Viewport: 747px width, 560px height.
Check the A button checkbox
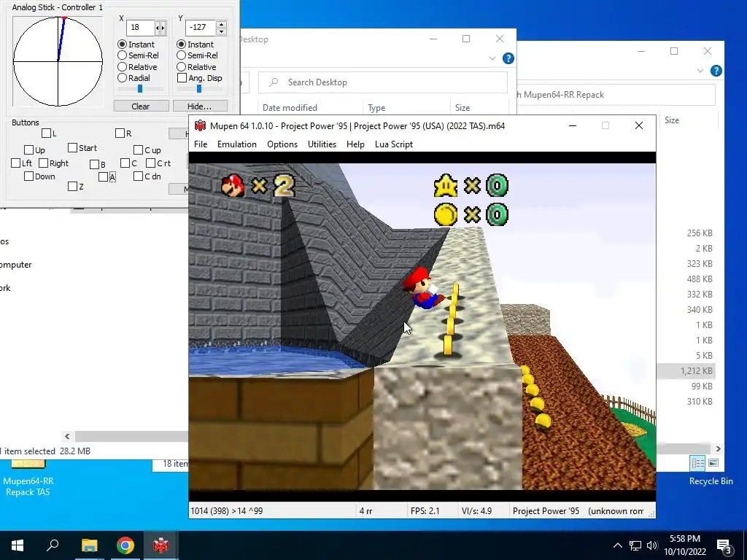coord(104,176)
